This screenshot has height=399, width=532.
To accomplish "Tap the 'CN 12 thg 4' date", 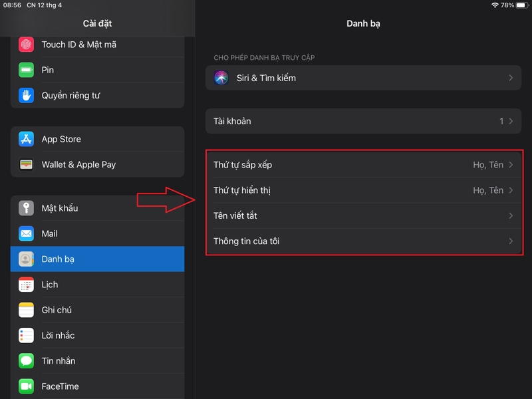I will coord(44,5).
